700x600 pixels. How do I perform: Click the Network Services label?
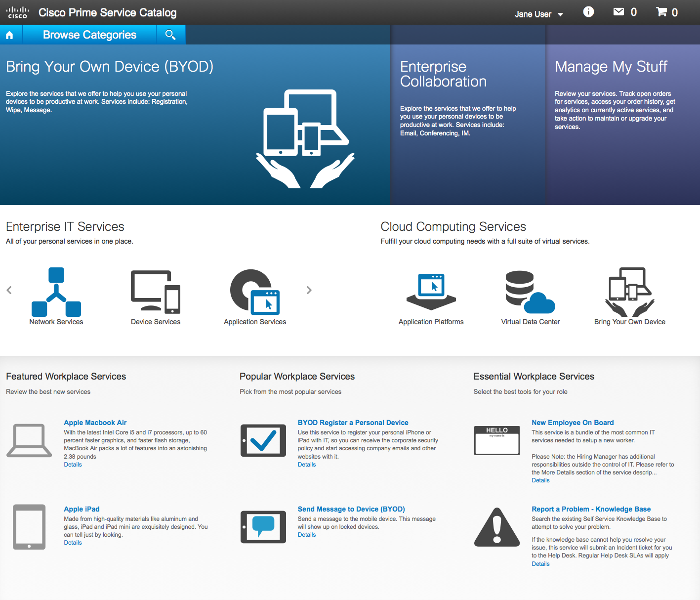coord(56,322)
